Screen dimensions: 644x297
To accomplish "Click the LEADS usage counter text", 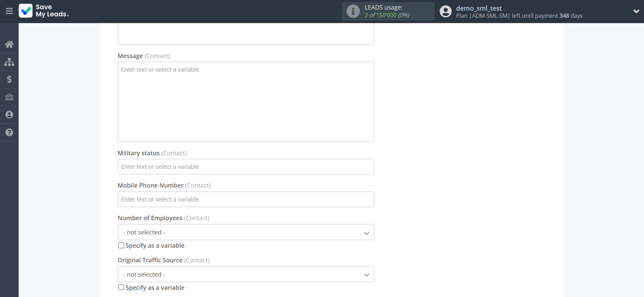I will point(387,15).
